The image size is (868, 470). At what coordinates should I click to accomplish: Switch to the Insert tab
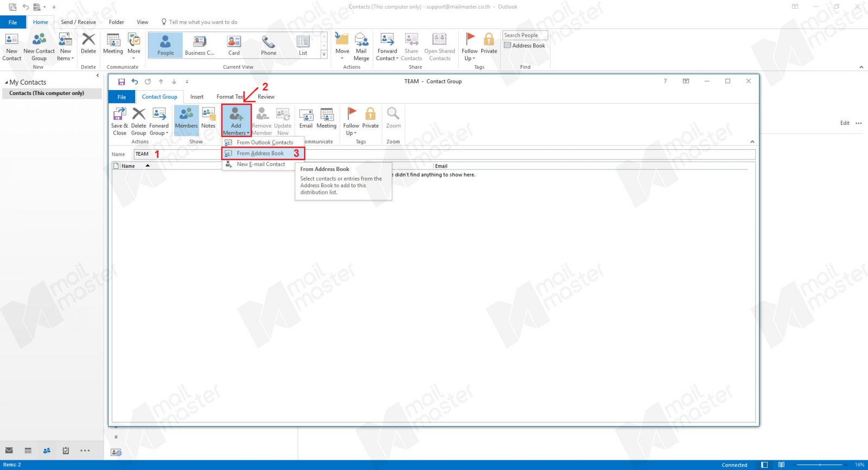(197, 97)
